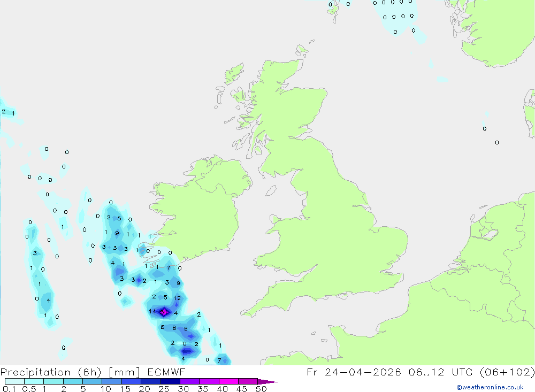Click the '25' legend scale label
The width and height of the screenshot is (535, 392).
164,389
